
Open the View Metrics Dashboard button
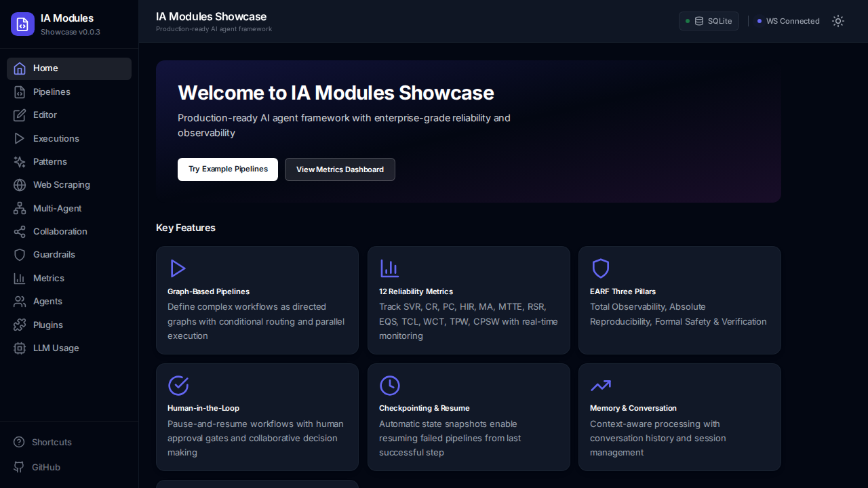[340, 169]
